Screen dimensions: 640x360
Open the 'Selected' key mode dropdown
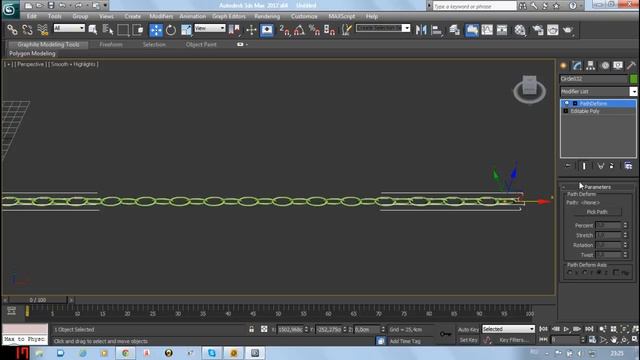click(508, 329)
